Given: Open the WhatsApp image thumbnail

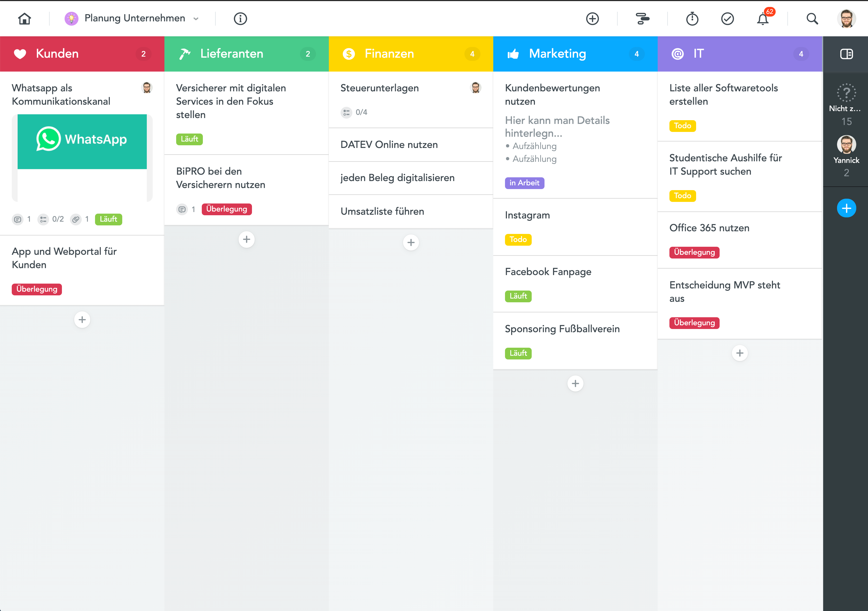Looking at the screenshot, I should (x=82, y=142).
